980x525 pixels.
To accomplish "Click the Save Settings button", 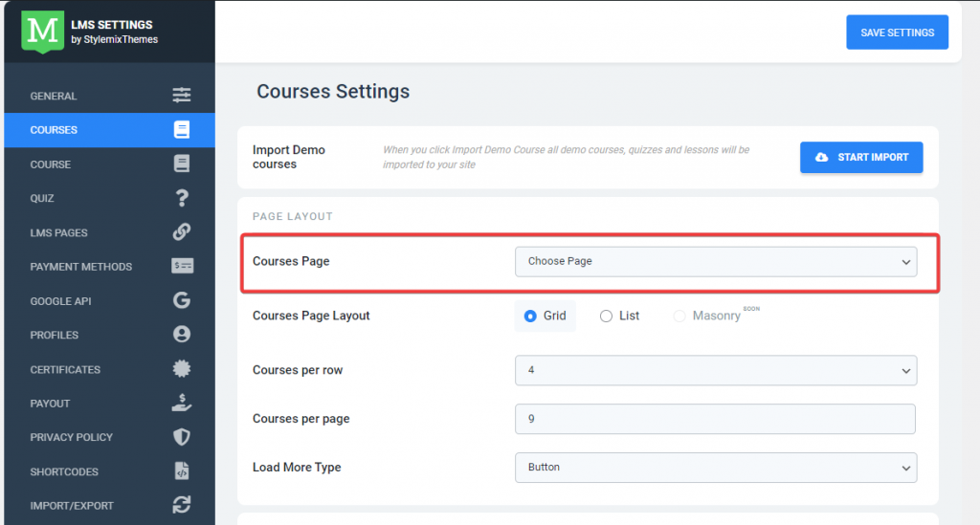I will 897,33.
